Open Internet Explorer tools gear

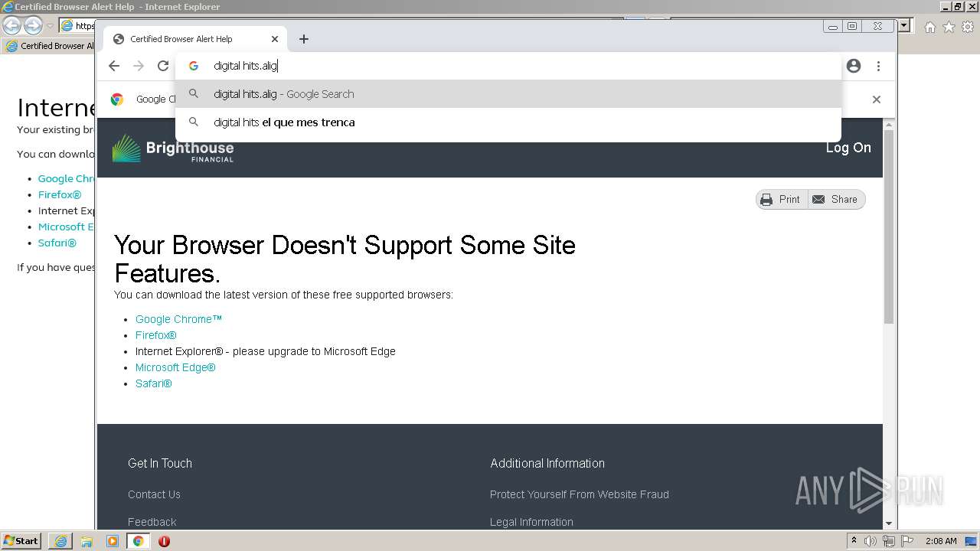(x=967, y=27)
